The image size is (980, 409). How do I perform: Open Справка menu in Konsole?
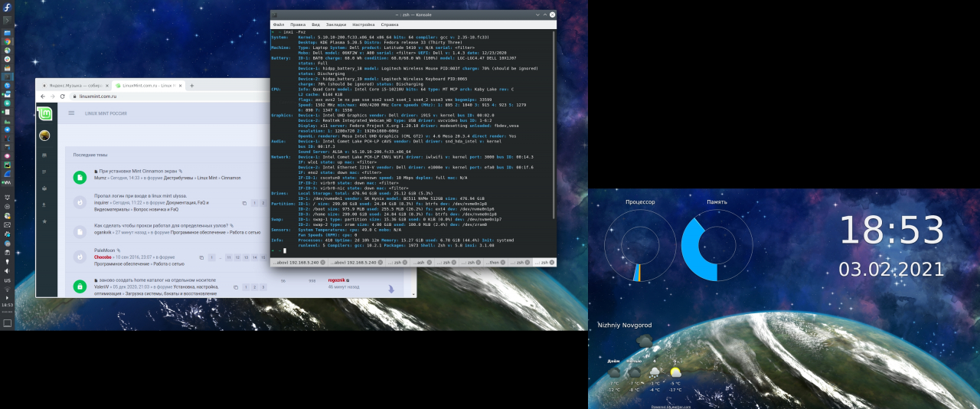coord(390,25)
